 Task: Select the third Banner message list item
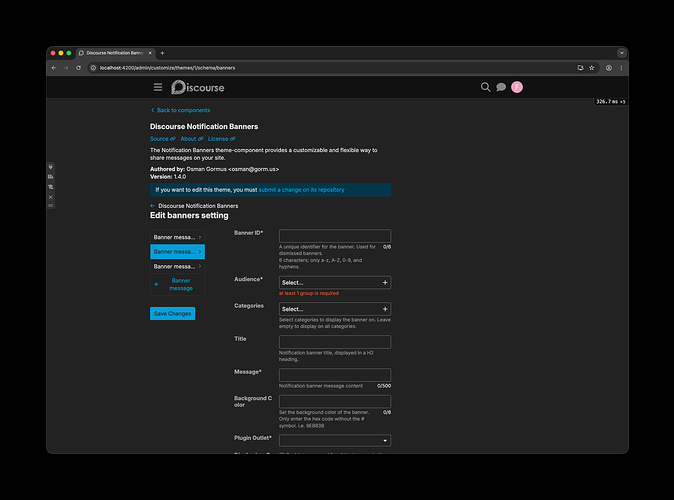click(178, 267)
